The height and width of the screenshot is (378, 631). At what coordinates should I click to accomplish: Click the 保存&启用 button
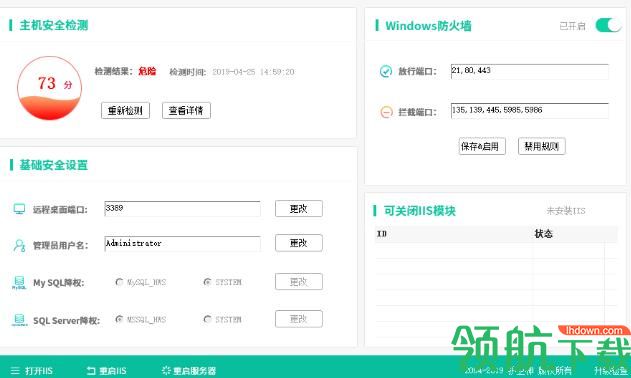pyautogui.click(x=482, y=146)
